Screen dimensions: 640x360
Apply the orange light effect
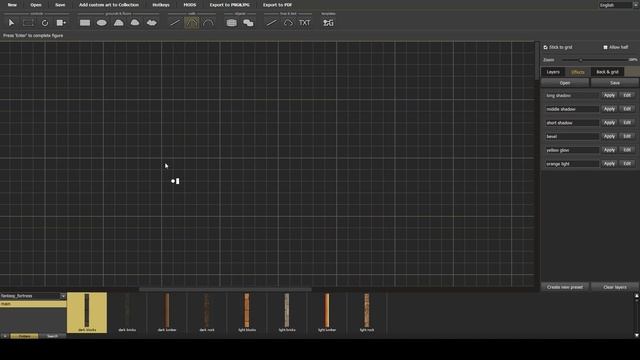609,164
